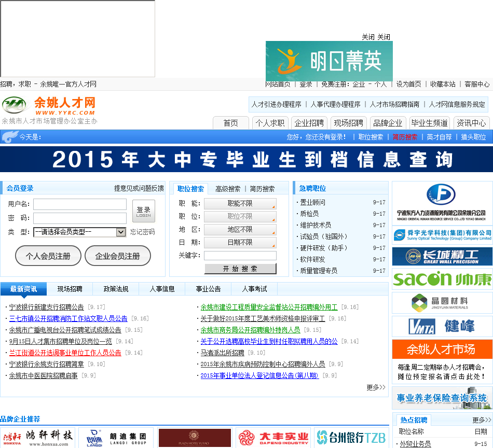The width and height of the screenshot is (493, 448).
Task: Click 个人会员注册 button
Action: [48, 256]
